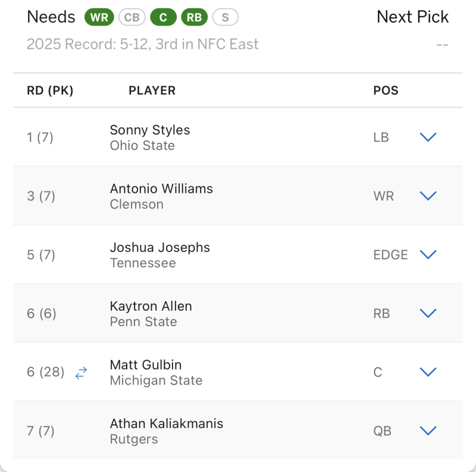
Task: Open Athan Kaliakmanis player name
Action: tap(167, 423)
